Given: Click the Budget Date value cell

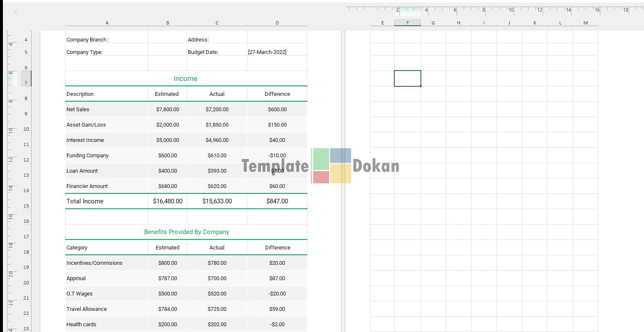Looking at the screenshot, I should (277, 52).
